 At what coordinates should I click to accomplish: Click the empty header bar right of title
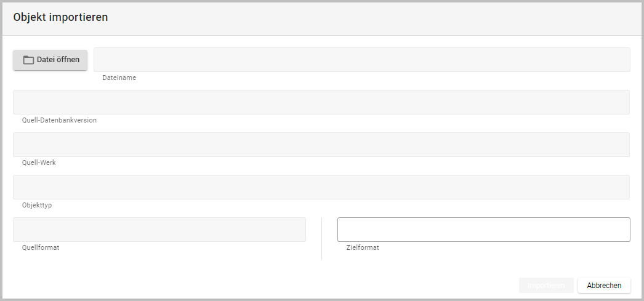369,17
